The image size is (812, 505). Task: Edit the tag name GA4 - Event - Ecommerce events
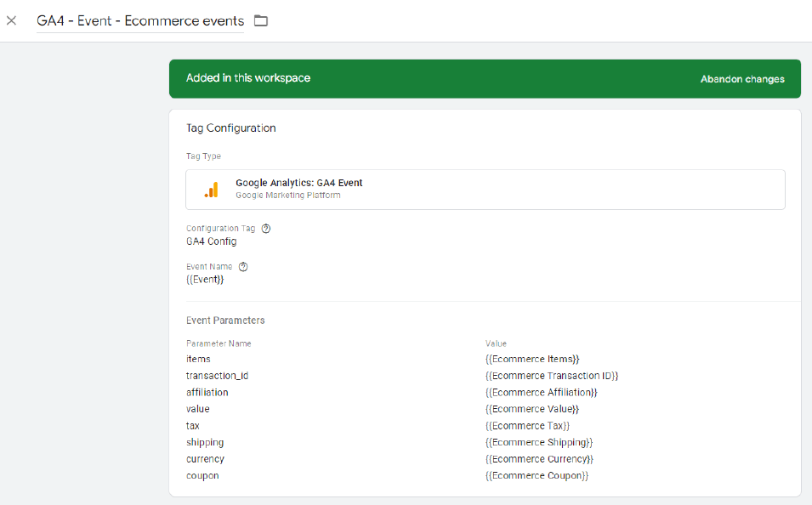click(140, 20)
